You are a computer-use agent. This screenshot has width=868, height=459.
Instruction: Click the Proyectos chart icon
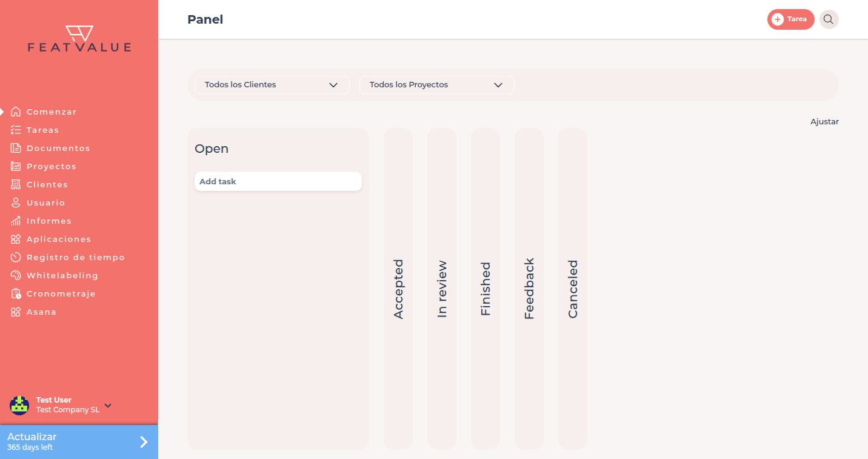16,166
